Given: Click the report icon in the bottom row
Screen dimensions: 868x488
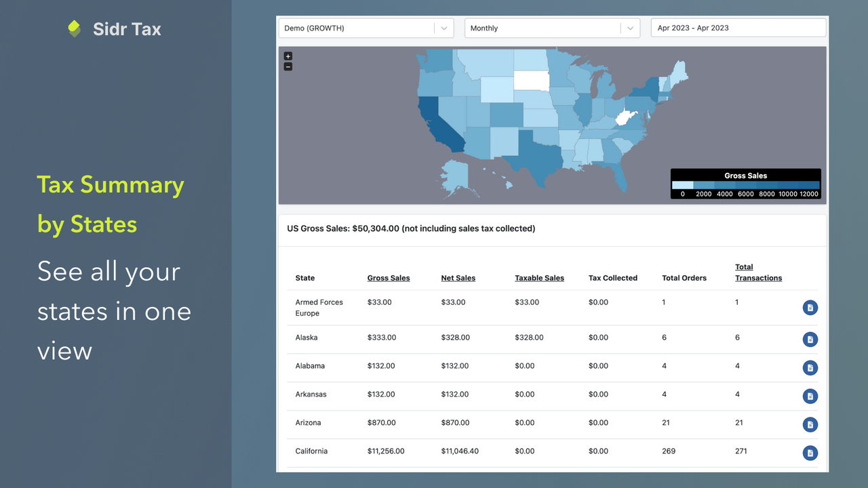Looking at the screenshot, I should coord(810,453).
